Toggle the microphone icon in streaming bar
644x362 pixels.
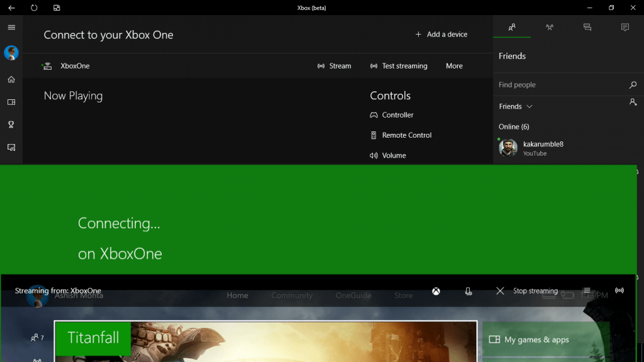pyautogui.click(x=468, y=291)
